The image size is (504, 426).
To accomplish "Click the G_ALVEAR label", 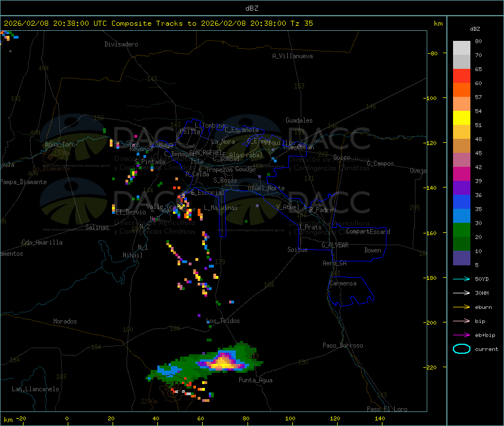I will click(335, 245).
